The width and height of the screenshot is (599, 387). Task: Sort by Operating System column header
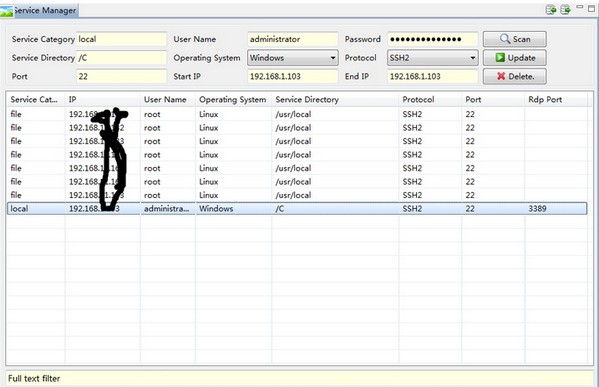click(233, 99)
